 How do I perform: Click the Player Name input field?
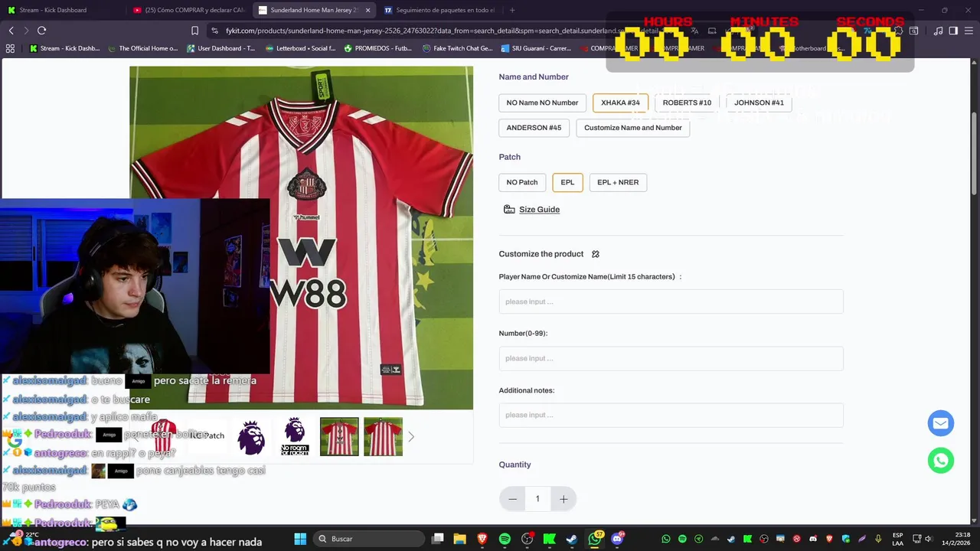pos(671,302)
